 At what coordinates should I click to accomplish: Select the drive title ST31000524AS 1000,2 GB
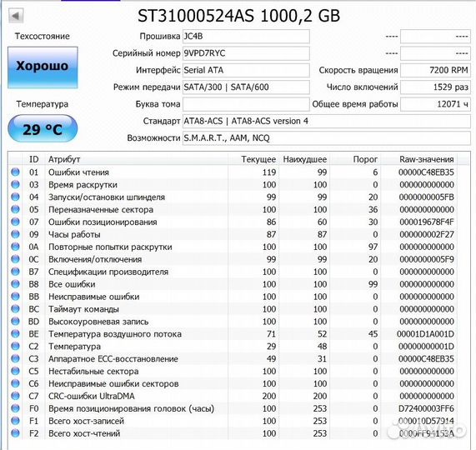(238, 16)
